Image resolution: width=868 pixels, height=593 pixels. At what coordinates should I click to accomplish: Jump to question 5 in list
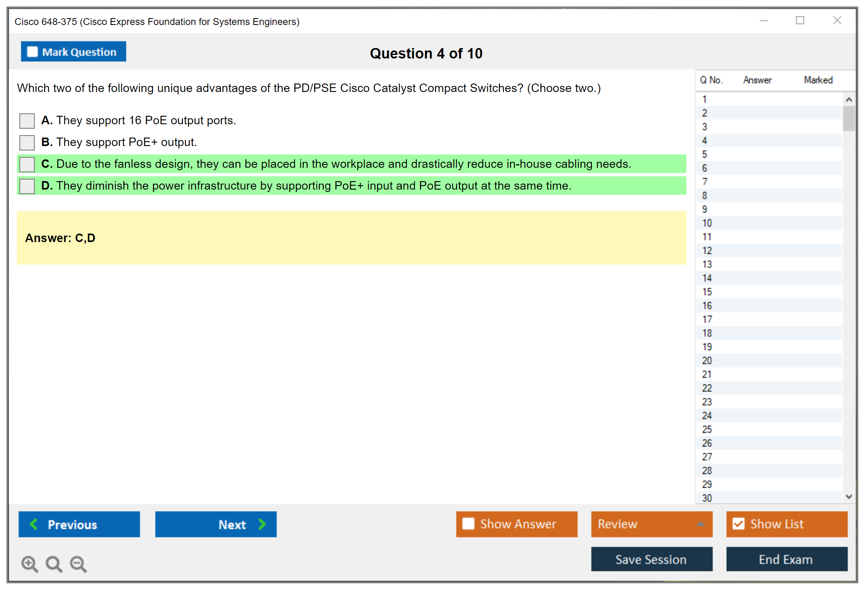point(704,155)
